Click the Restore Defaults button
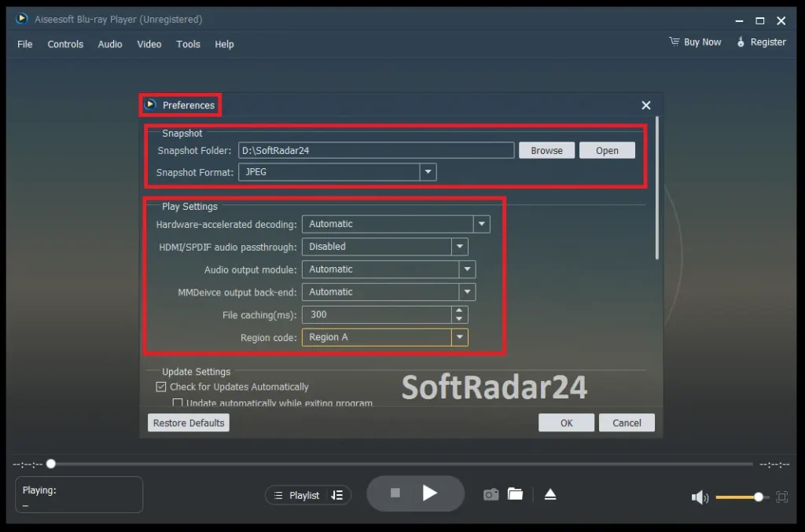Image resolution: width=805 pixels, height=532 pixels. point(188,423)
